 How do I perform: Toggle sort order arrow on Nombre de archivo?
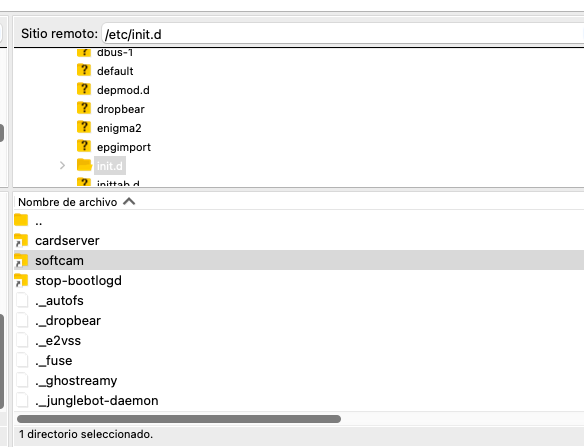[x=129, y=202]
